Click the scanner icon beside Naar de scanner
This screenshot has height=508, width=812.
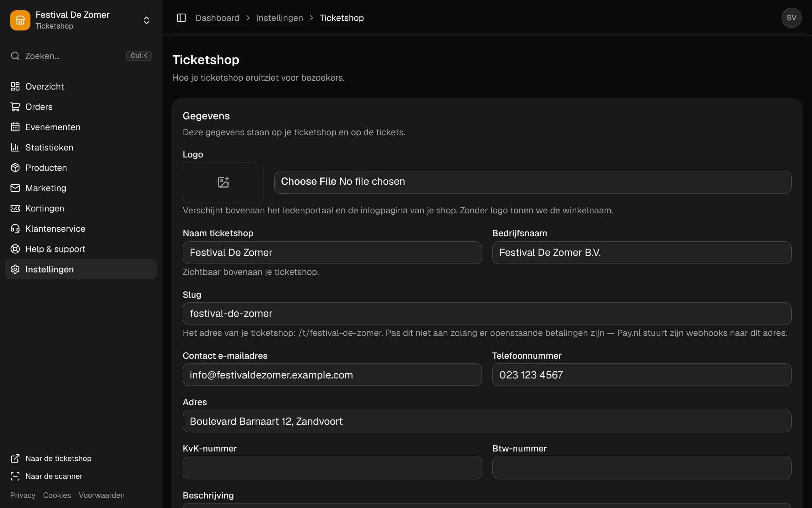tap(15, 476)
